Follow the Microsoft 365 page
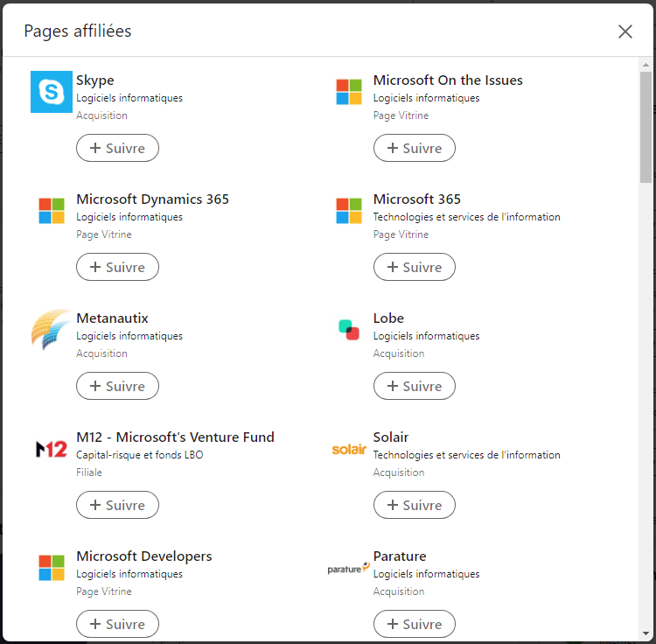The width and height of the screenshot is (656, 644). [x=415, y=267]
